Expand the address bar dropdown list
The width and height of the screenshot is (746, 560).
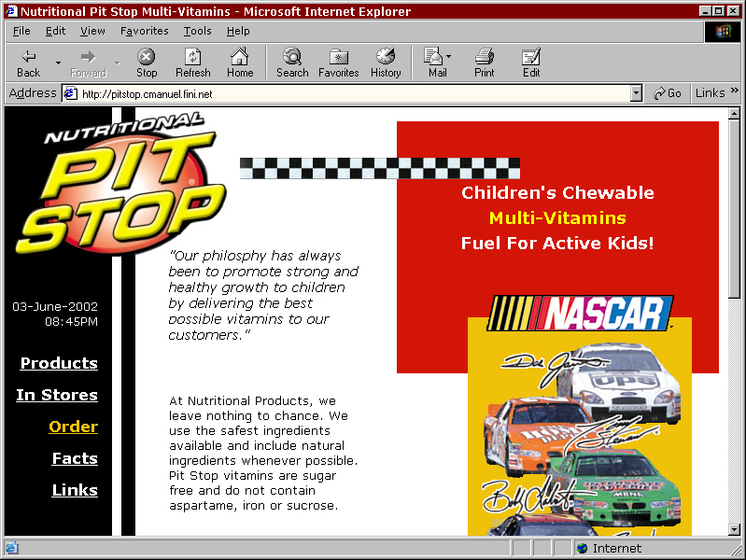pos(636,93)
